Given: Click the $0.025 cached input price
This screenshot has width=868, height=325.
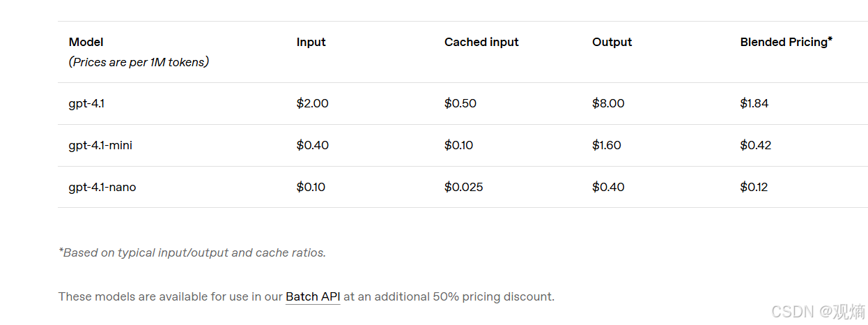Looking at the screenshot, I should tap(463, 187).
